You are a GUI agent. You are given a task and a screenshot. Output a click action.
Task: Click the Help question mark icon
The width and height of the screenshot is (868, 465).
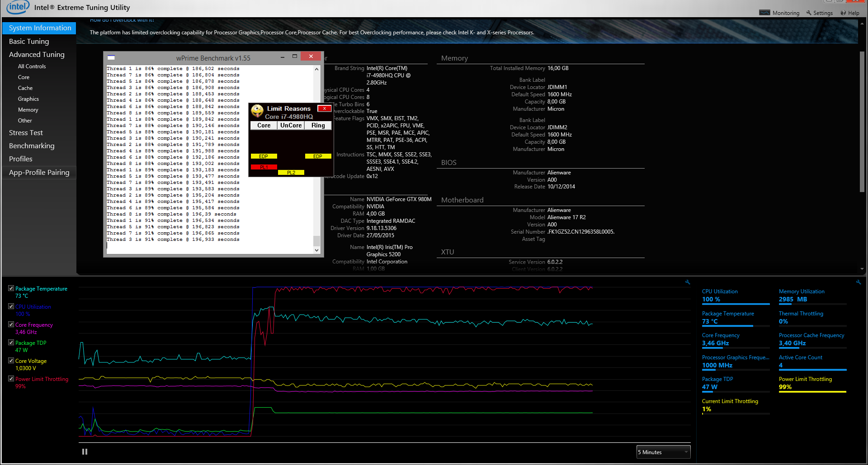tap(843, 13)
